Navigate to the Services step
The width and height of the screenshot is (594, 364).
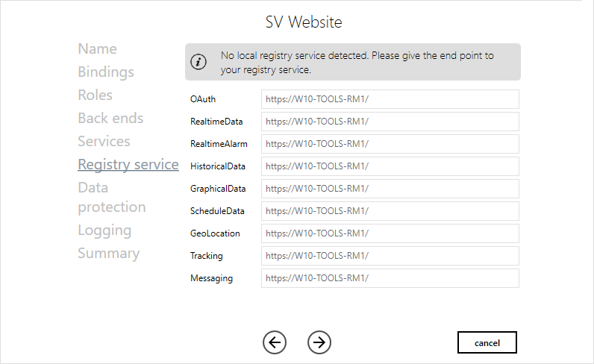tap(104, 142)
